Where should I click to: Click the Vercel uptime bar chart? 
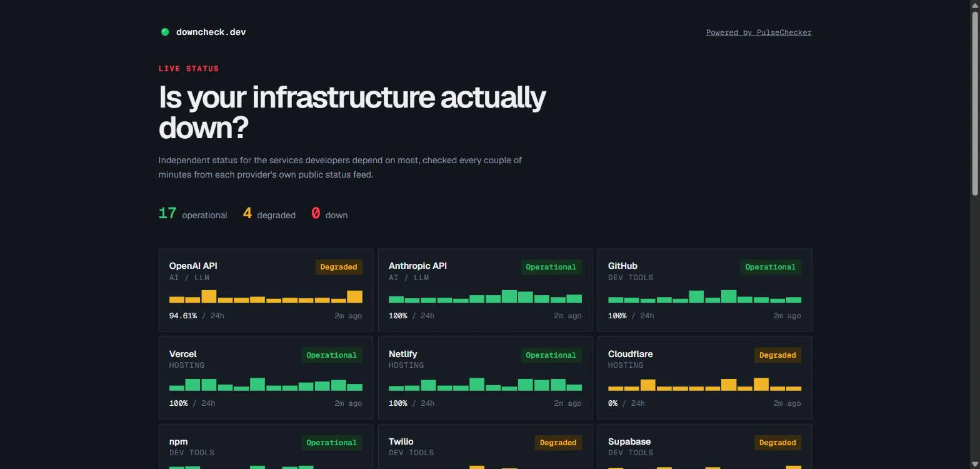266,384
